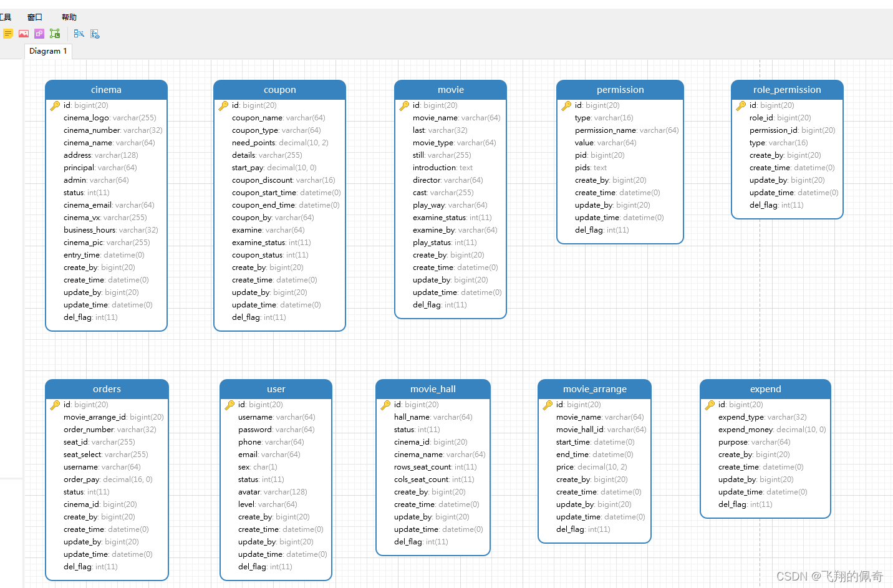Click the seat_select field in orders table
893x588 pixels.
point(105,455)
